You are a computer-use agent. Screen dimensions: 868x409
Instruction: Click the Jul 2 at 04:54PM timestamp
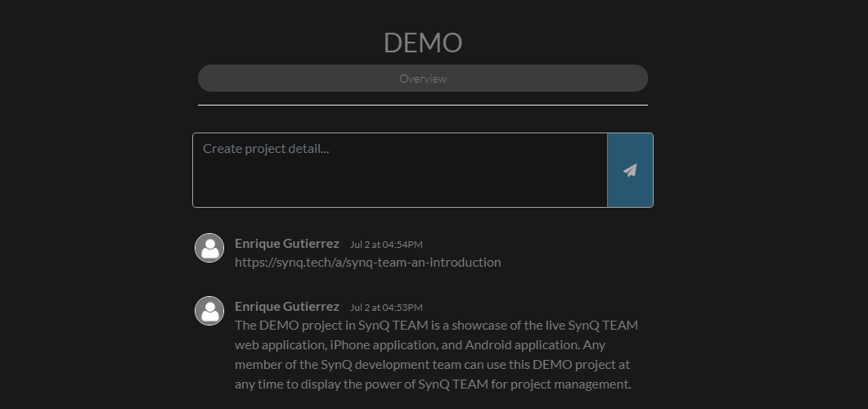(386, 245)
